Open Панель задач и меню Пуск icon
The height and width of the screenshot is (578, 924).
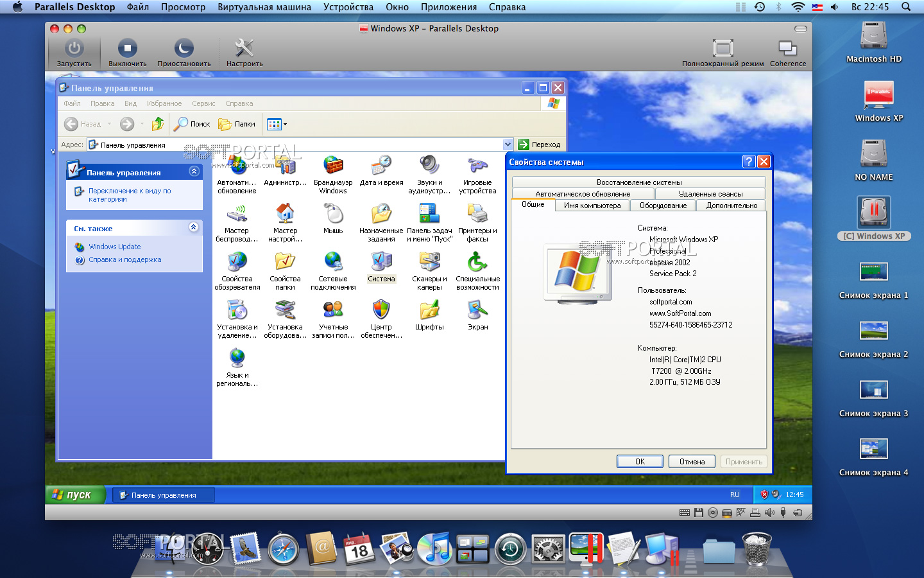429,222
